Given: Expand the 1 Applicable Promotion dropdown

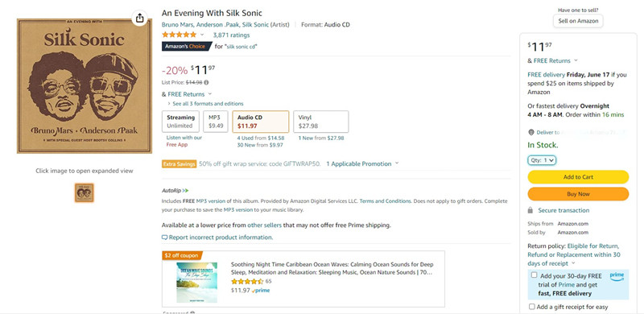Looking at the screenshot, I should 362,164.
